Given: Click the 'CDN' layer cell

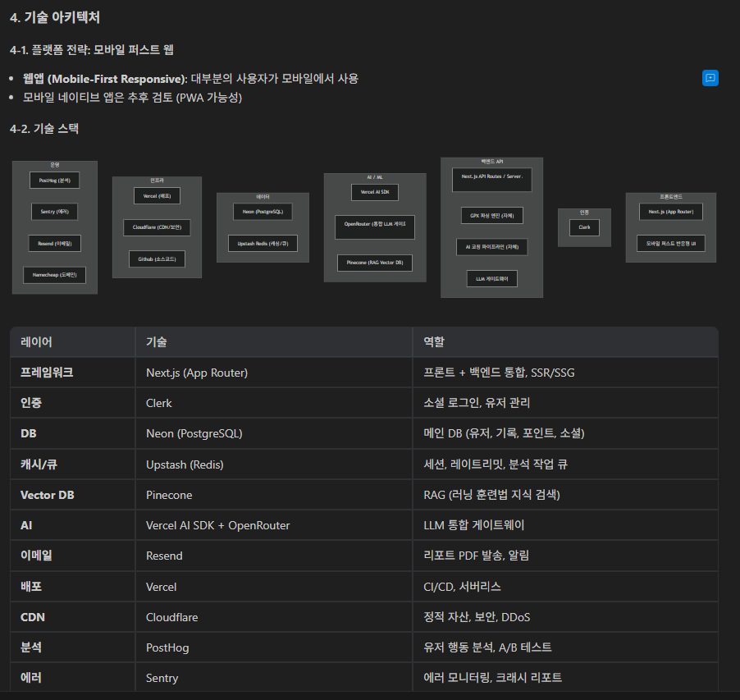Looking at the screenshot, I should click(x=73, y=617).
